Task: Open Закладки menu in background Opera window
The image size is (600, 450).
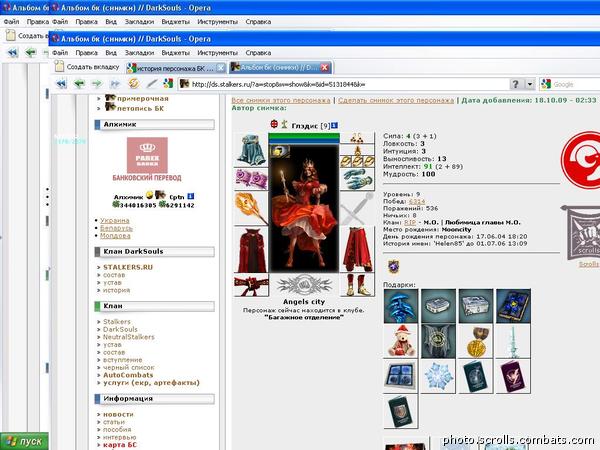Action: [x=139, y=21]
